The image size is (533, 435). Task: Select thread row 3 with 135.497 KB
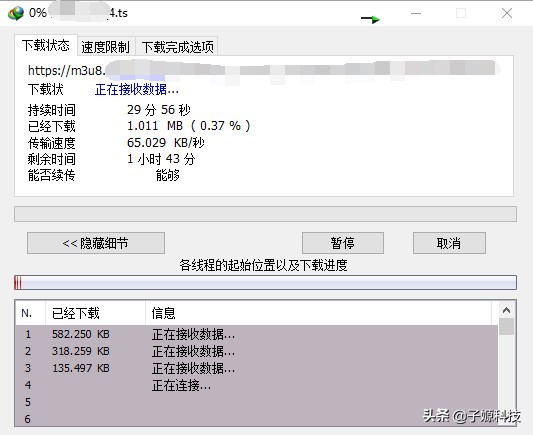tap(257, 368)
